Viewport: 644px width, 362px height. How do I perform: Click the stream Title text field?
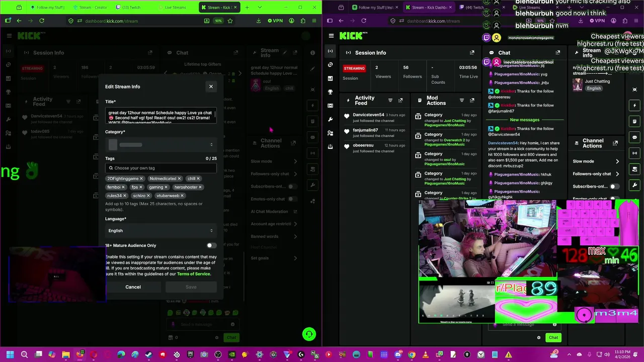pyautogui.click(x=161, y=116)
